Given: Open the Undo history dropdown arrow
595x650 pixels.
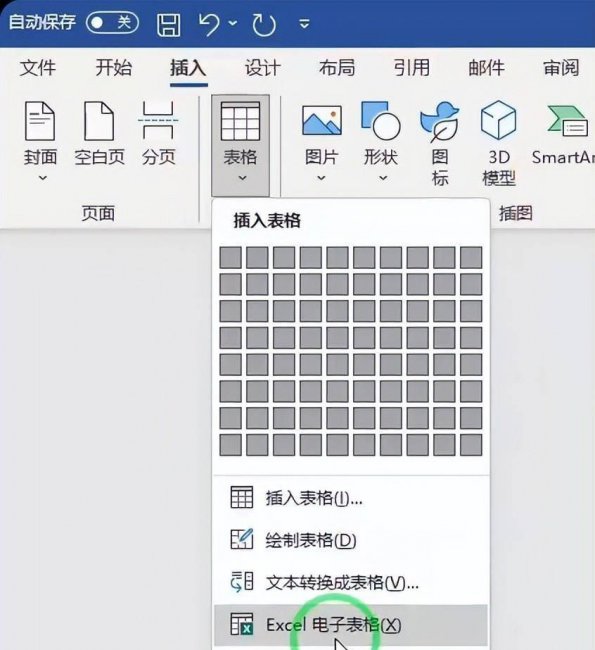Looking at the screenshot, I should 233,23.
